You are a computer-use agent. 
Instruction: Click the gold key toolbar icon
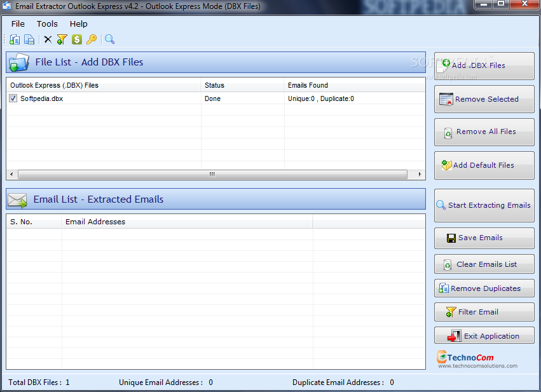pos(92,39)
